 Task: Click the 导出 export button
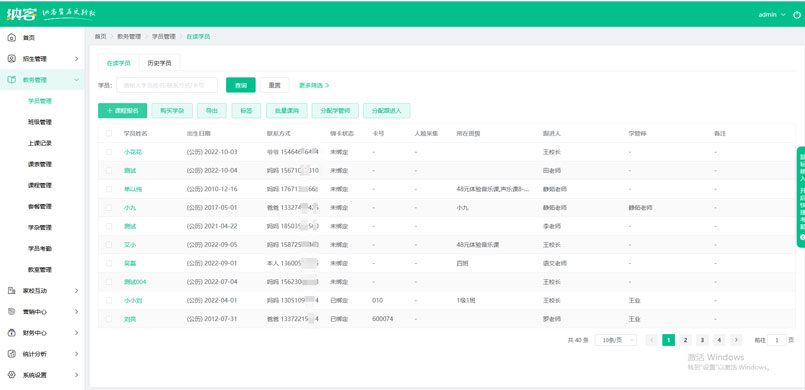pyautogui.click(x=212, y=111)
